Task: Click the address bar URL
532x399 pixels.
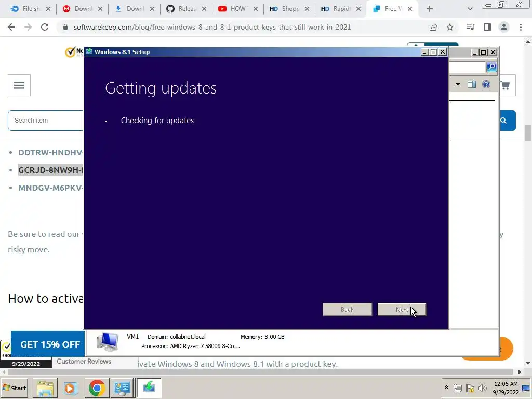Action: coord(212,27)
